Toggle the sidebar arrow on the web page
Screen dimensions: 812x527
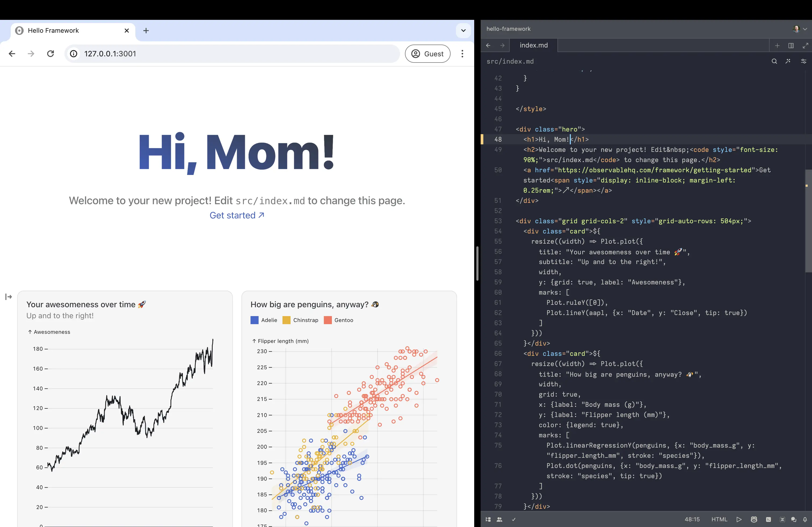pos(9,297)
